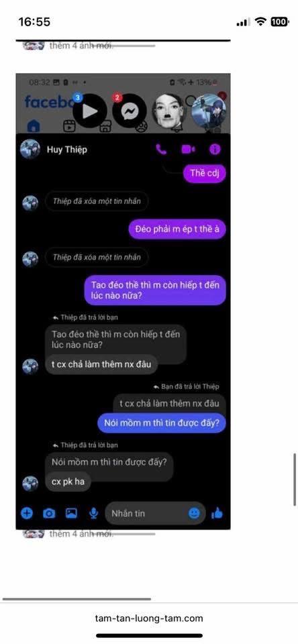The image size is (298, 644).
Task: Send a thumbs-up like
Action: tap(217, 513)
